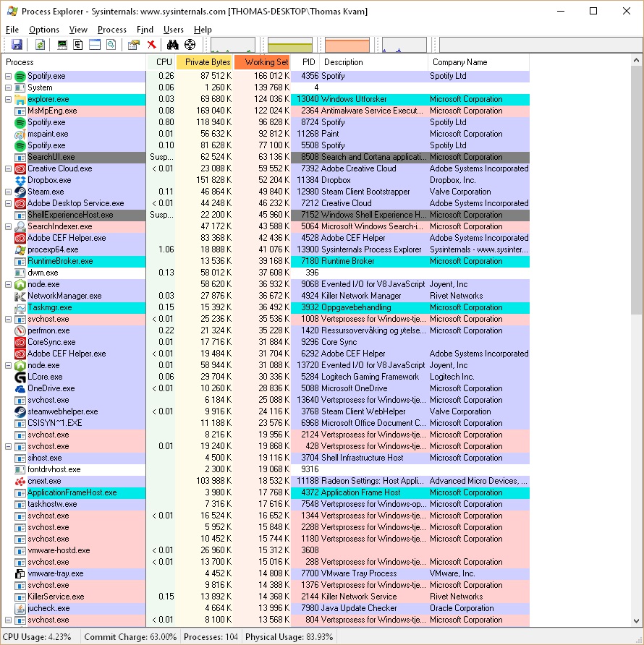The height and width of the screenshot is (645, 644).
Task: Click the Taskmgr.exe process icon
Action: pyautogui.click(x=20, y=307)
